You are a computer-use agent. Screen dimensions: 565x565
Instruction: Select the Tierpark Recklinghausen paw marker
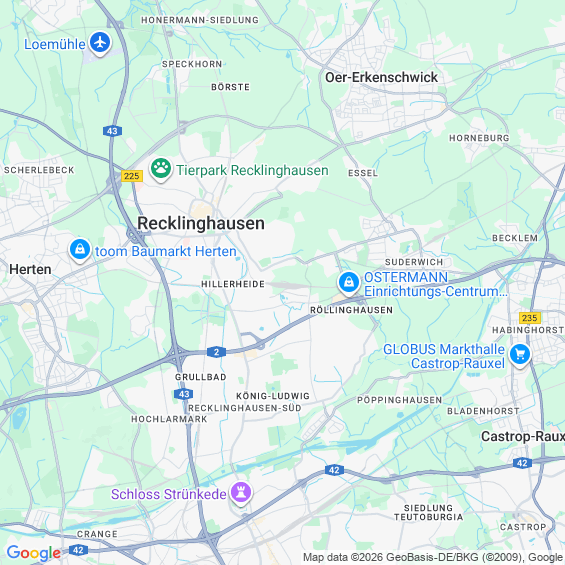pos(161,169)
